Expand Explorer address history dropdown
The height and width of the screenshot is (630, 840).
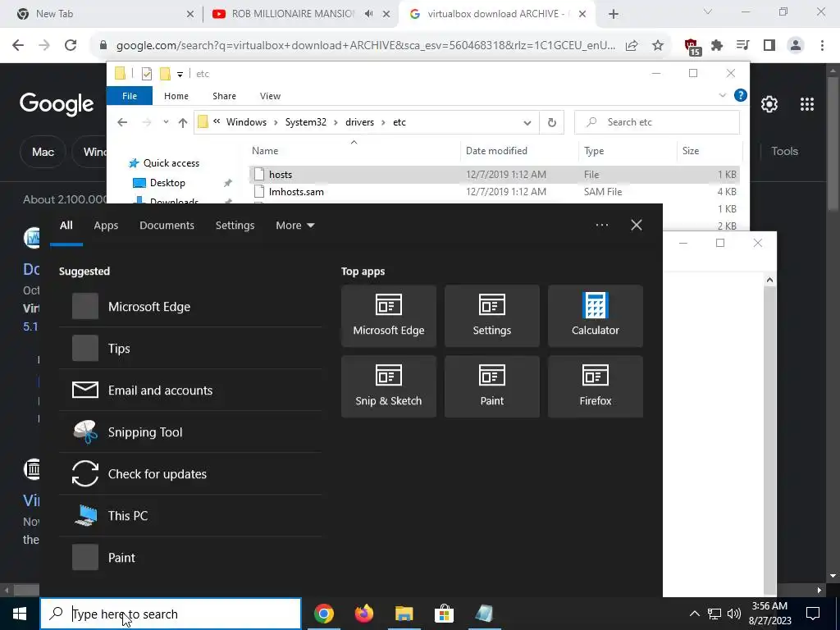coord(527,123)
